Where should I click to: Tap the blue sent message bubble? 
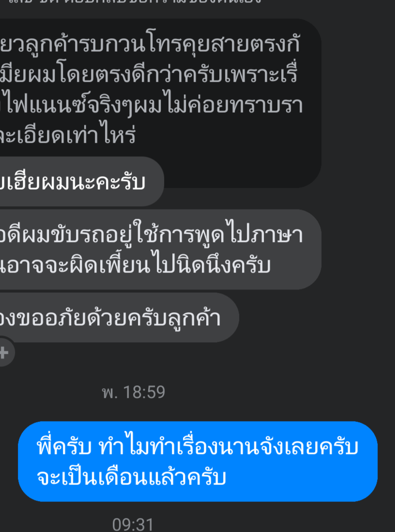click(198, 461)
